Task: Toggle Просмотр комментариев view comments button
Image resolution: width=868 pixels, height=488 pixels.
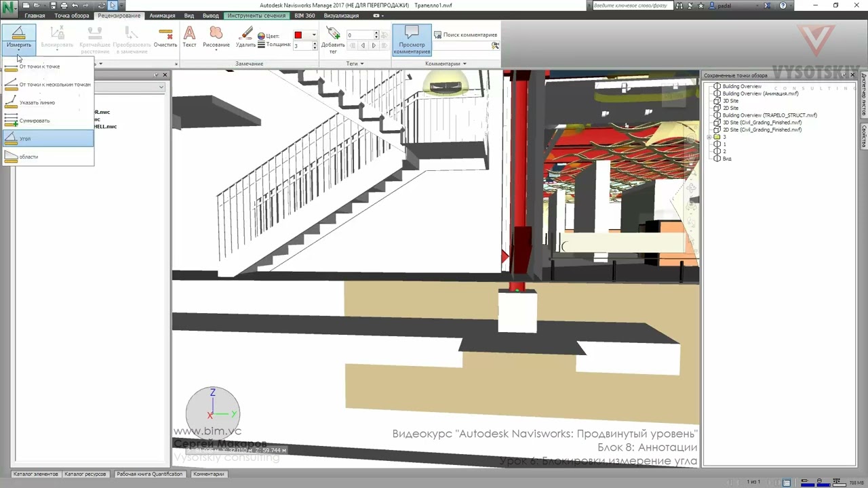Action: (x=412, y=40)
